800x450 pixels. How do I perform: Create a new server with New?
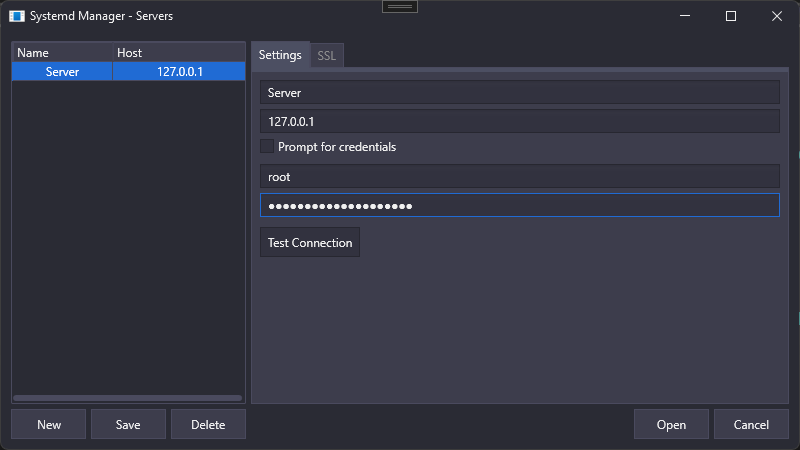coord(48,424)
